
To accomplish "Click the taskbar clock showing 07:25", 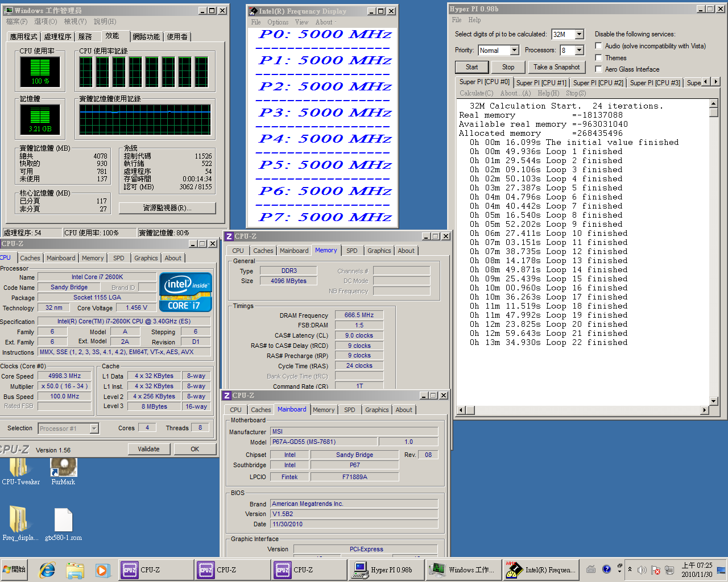I will pyautogui.click(x=697, y=569).
